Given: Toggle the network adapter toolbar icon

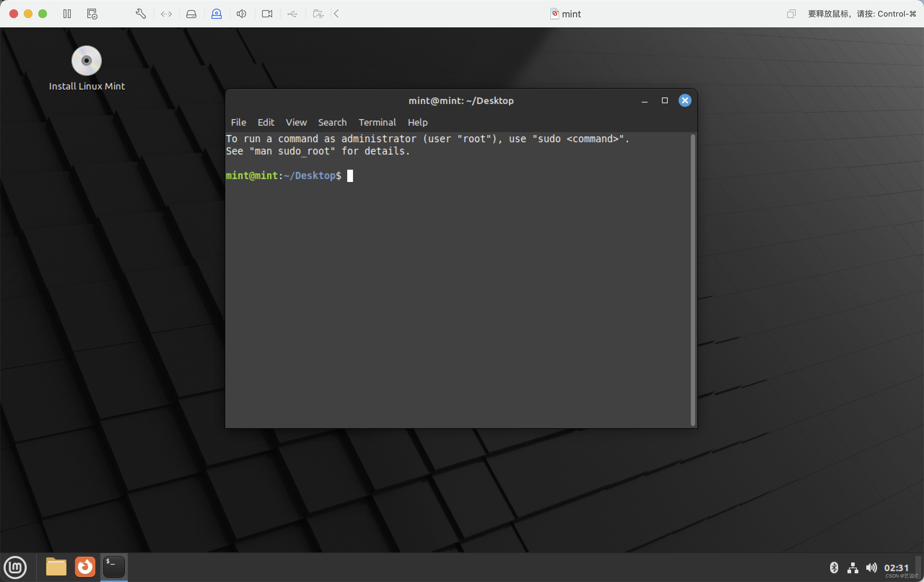Looking at the screenshot, I should coord(166,14).
